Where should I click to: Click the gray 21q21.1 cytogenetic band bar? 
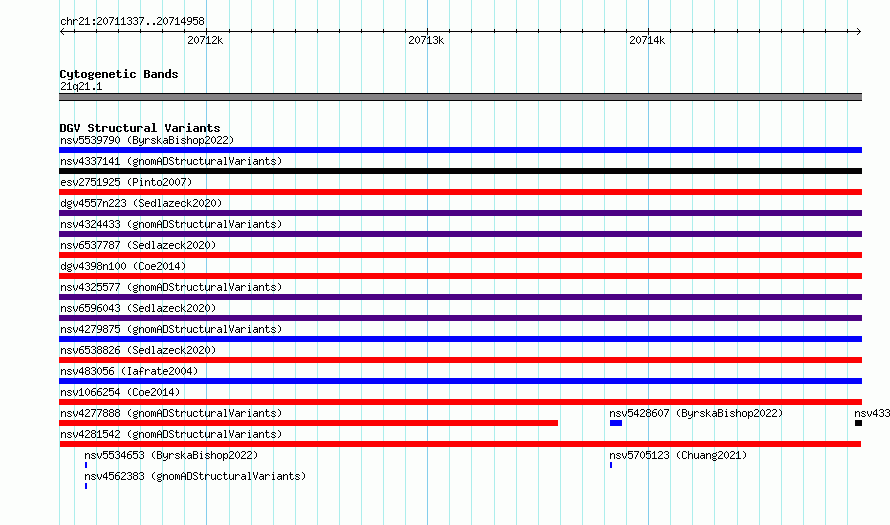point(460,97)
